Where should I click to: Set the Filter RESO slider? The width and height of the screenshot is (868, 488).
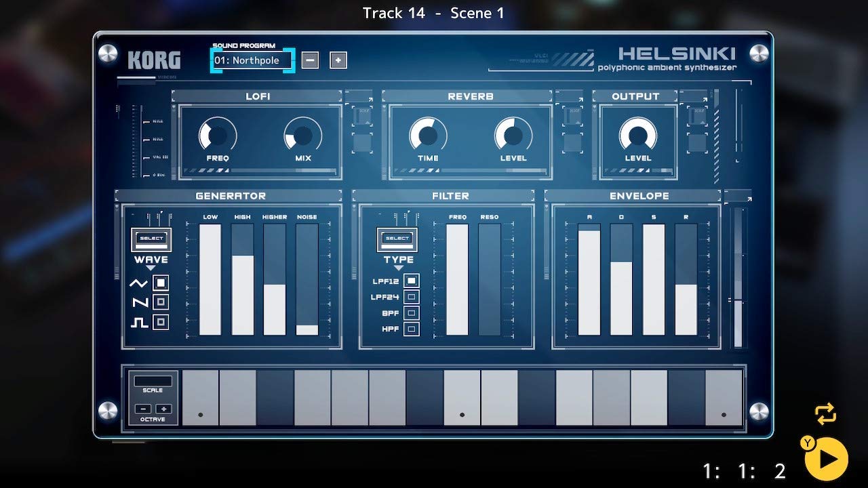(490, 279)
